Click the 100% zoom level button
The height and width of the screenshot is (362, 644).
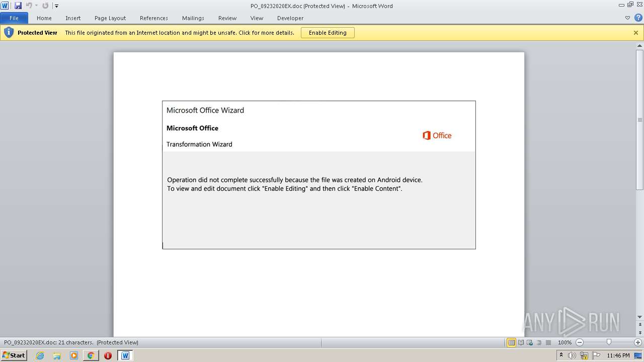pos(565,342)
